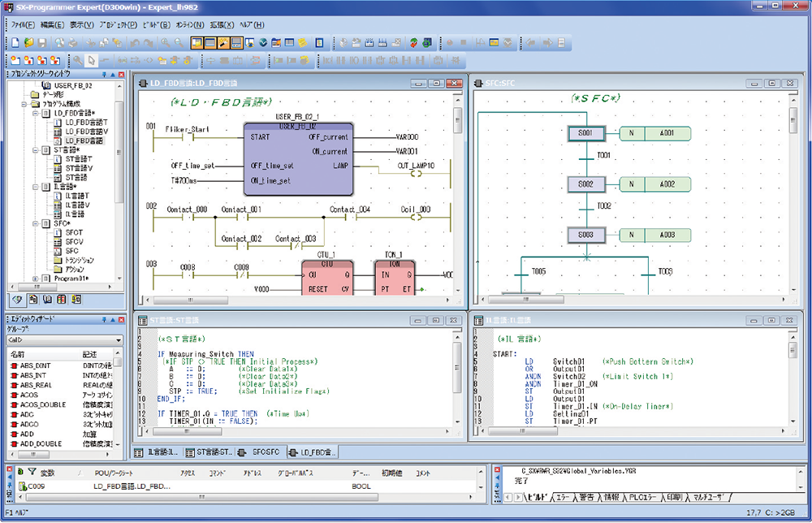Viewport: 812px width, 523px height.
Task: Switch to the エラー message tab
Action: (x=563, y=498)
